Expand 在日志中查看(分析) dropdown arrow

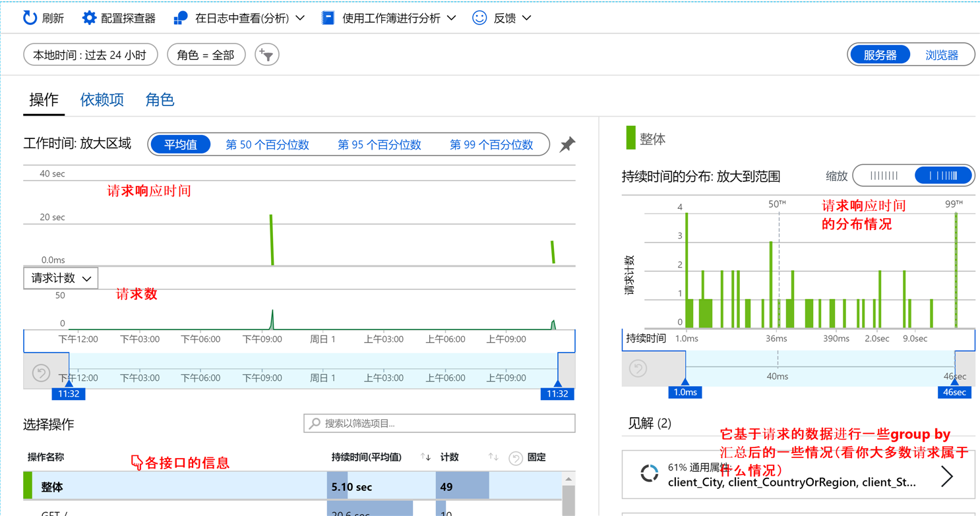tap(300, 18)
